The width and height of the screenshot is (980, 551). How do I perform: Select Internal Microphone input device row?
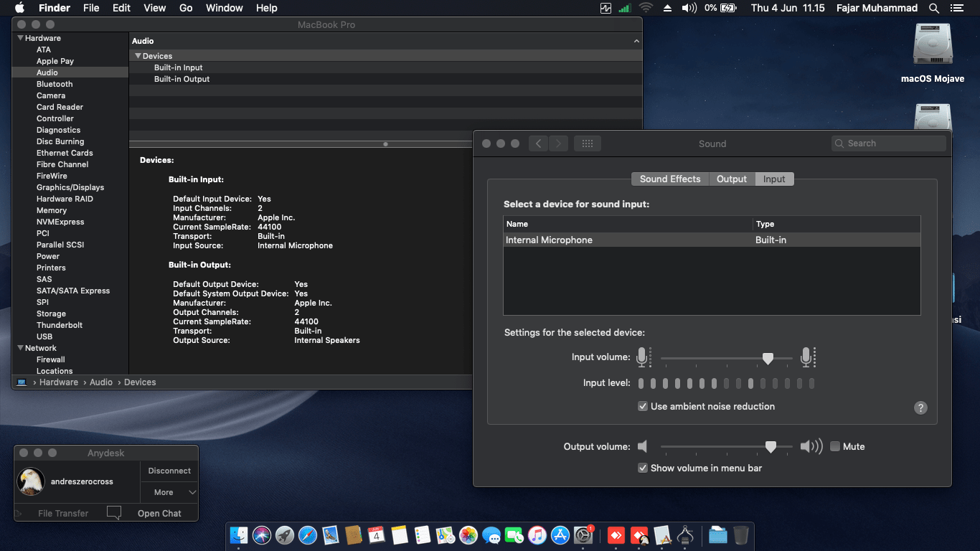(x=712, y=240)
